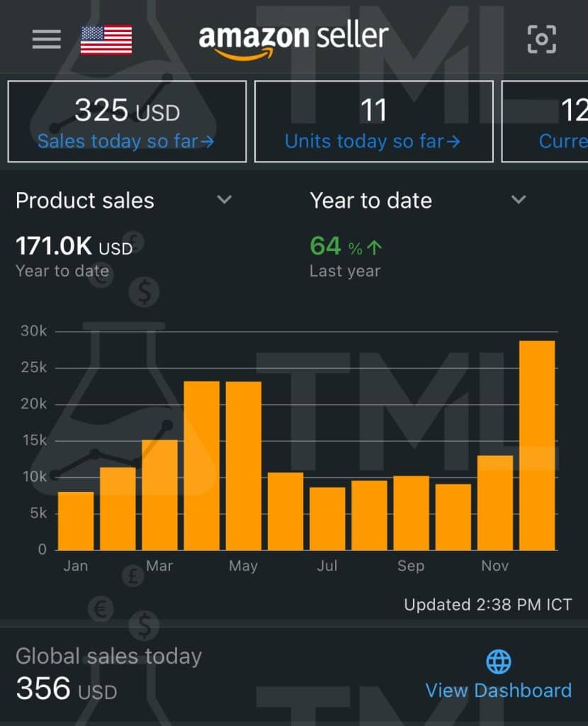Image resolution: width=588 pixels, height=726 pixels.
Task: Tap the US flag marketplace icon
Action: click(106, 40)
